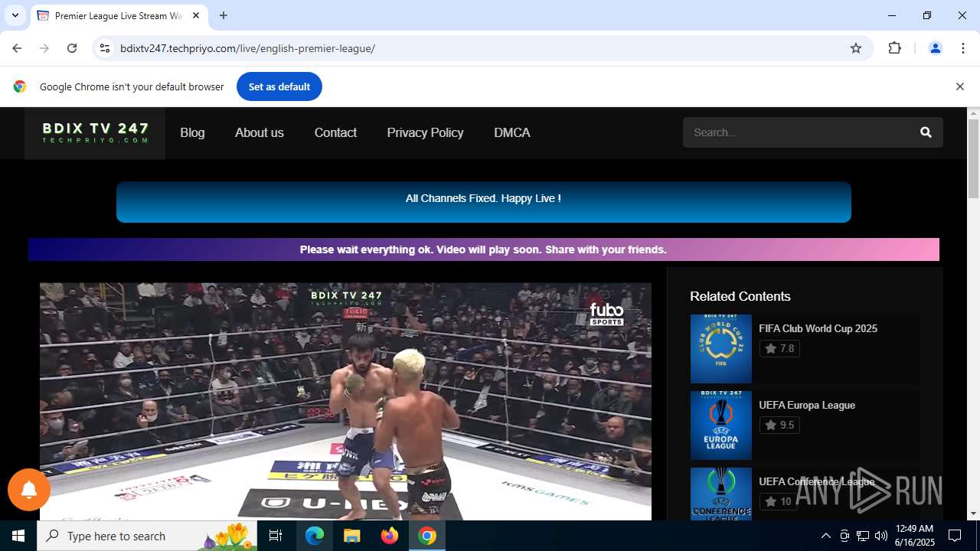The height and width of the screenshot is (551, 980).
Task: Open a new tab with plus button
Action: 224,15
